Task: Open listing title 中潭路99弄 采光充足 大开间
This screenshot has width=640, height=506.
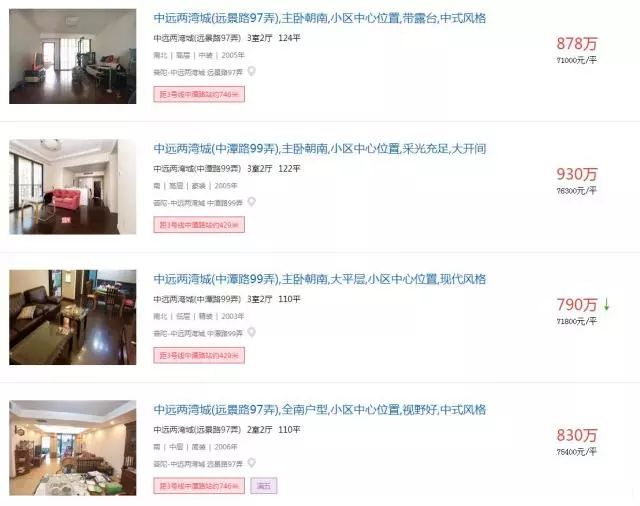Action: (320, 149)
